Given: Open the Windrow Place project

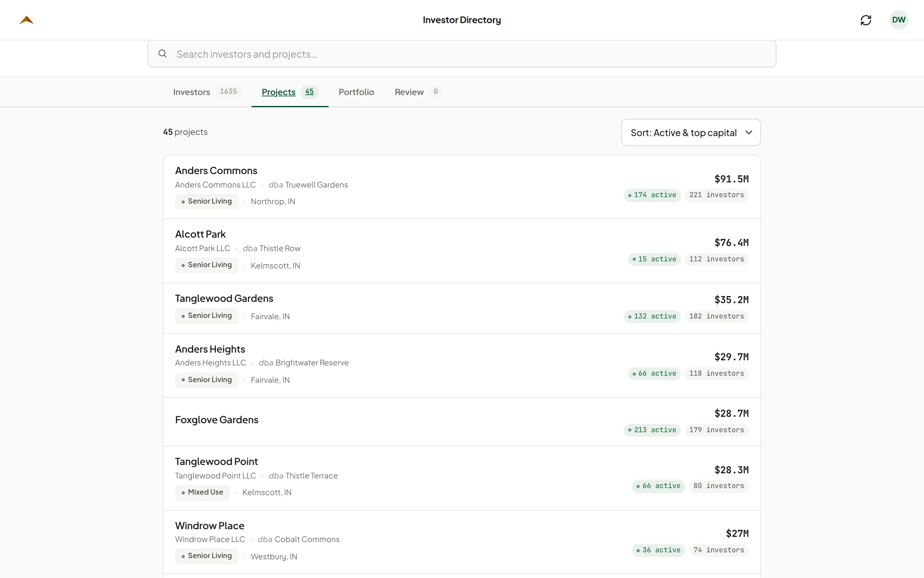Looking at the screenshot, I should tap(462, 542).
